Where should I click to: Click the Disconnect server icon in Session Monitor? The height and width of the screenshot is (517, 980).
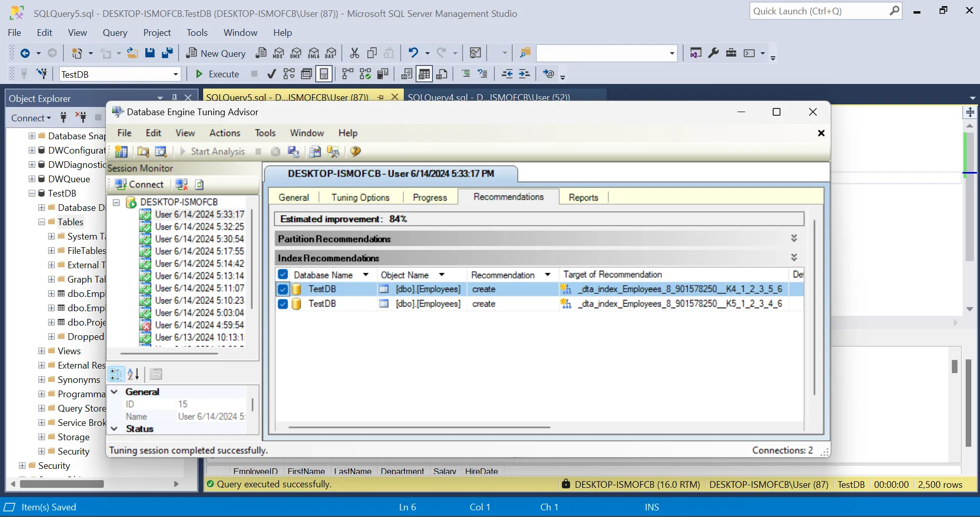click(182, 184)
